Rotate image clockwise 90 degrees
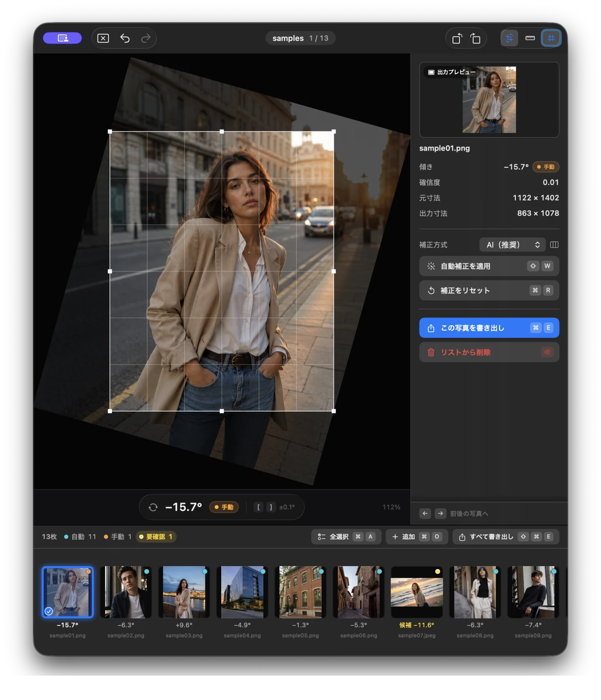 (475, 38)
